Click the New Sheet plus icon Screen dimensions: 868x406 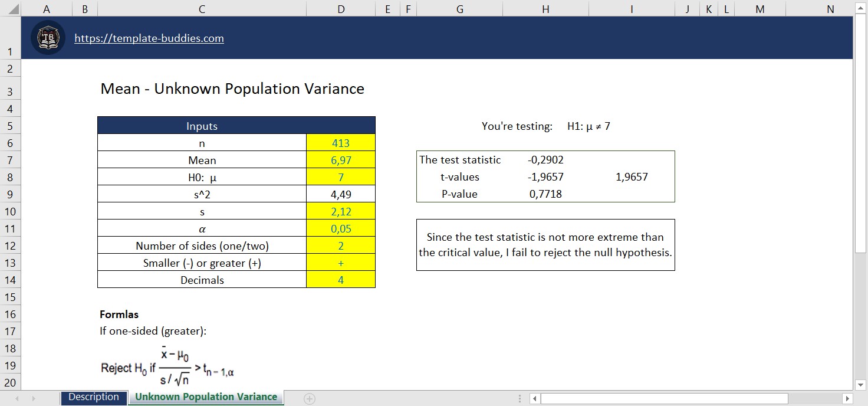click(309, 399)
